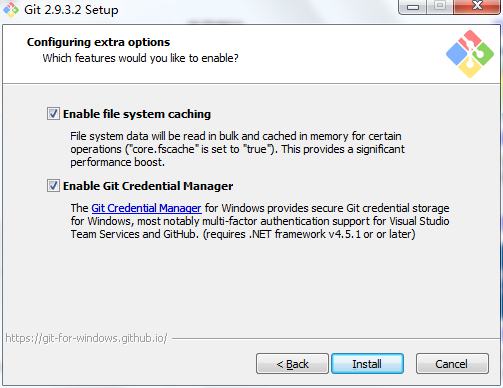The height and width of the screenshot is (388, 503).
Task: Uncheck the file system caching checkbox
Action: point(53,114)
